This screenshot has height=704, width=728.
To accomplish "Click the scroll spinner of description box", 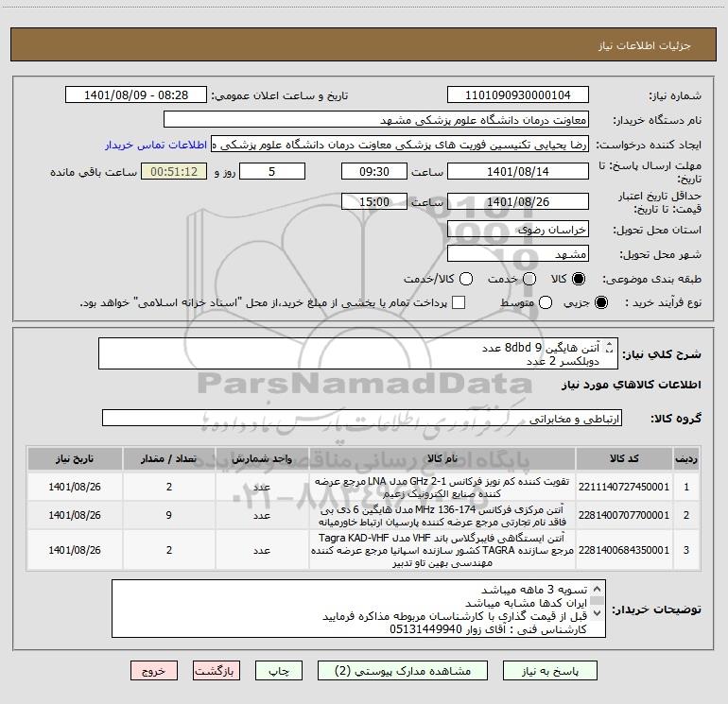I will pos(610,347).
